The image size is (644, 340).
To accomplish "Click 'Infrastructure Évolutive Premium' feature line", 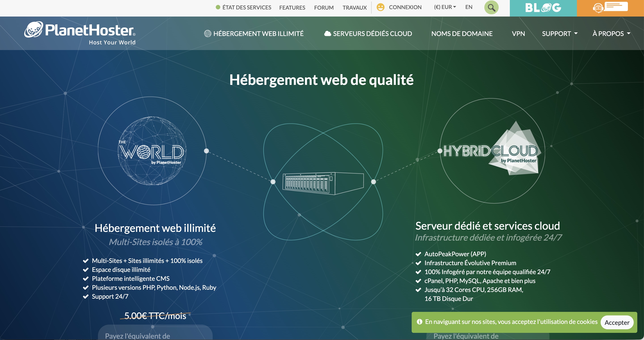I will coord(470,263).
